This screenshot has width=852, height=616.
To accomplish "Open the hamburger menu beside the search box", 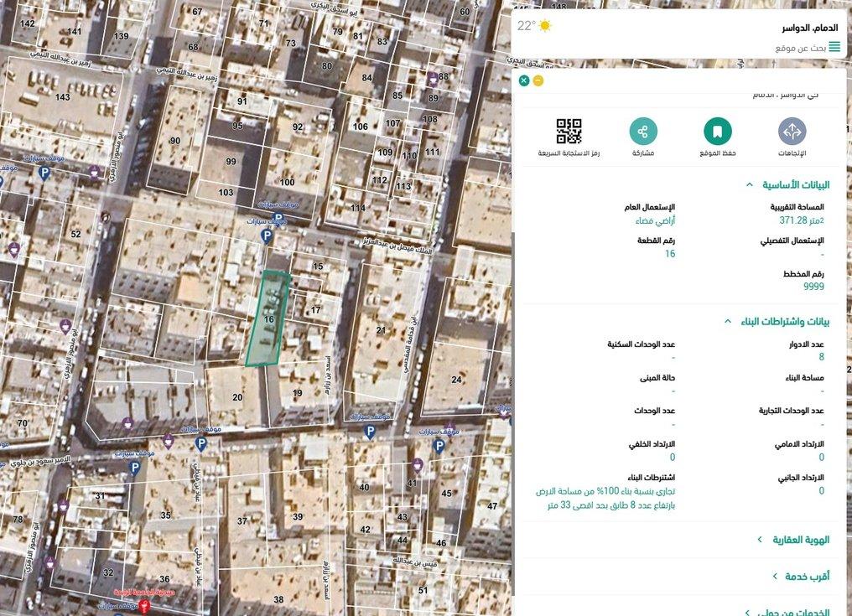I will tap(834, 48).
